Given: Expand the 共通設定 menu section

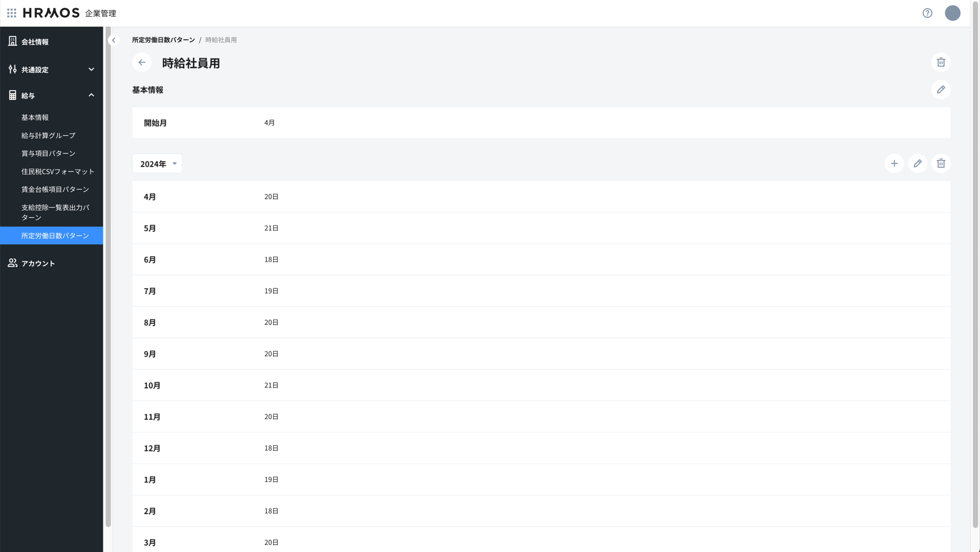Looking at the screenshot, I should coord(51,69).
